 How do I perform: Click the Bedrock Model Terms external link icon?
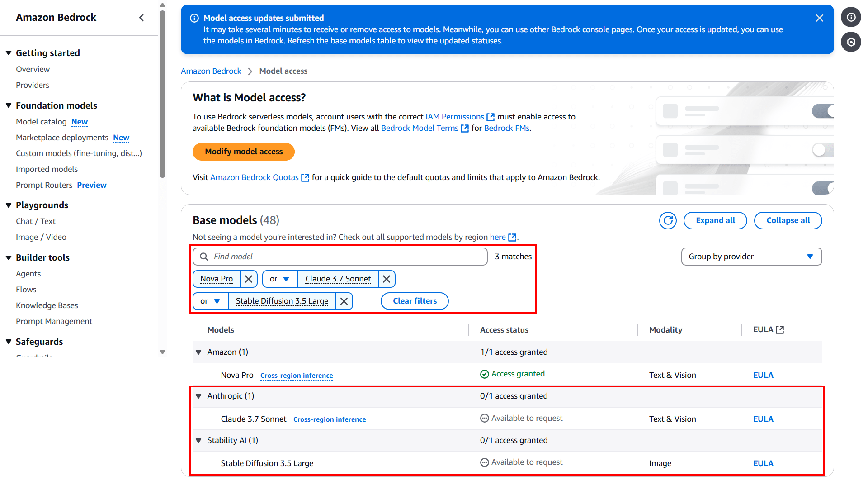(x=465, y=129)
